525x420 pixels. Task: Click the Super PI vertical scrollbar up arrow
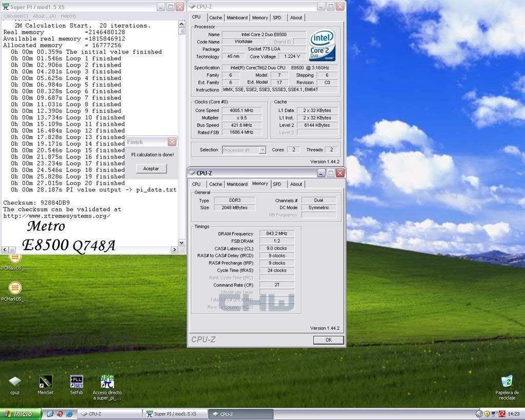[x=181, y=24]
